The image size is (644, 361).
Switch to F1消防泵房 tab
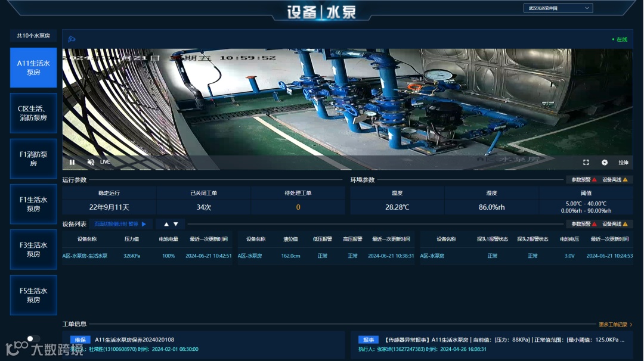point(33,159)
